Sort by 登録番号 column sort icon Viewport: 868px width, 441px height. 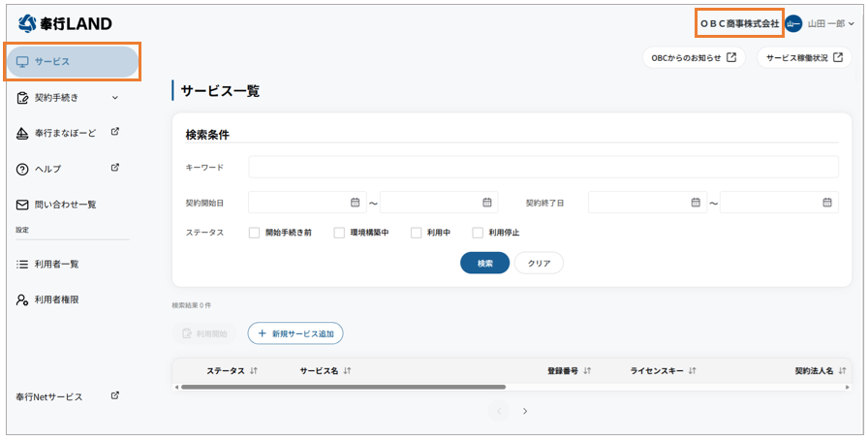point(587,370)
